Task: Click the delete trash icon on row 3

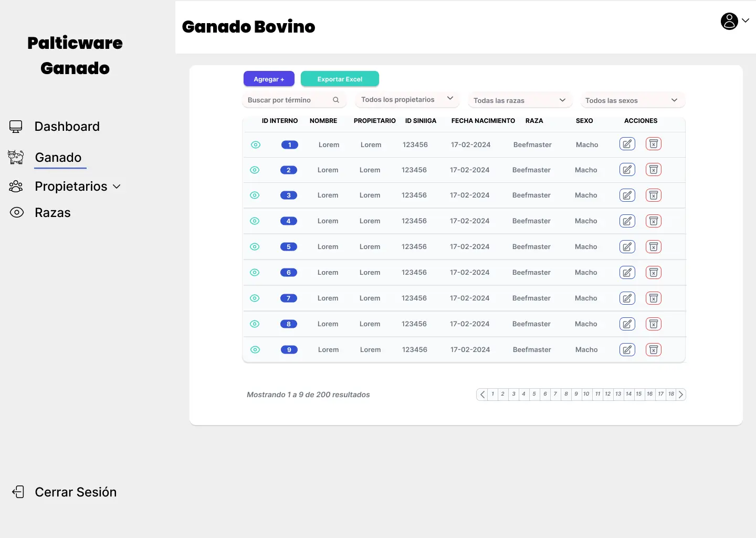Action: click(x=654, y=195)
